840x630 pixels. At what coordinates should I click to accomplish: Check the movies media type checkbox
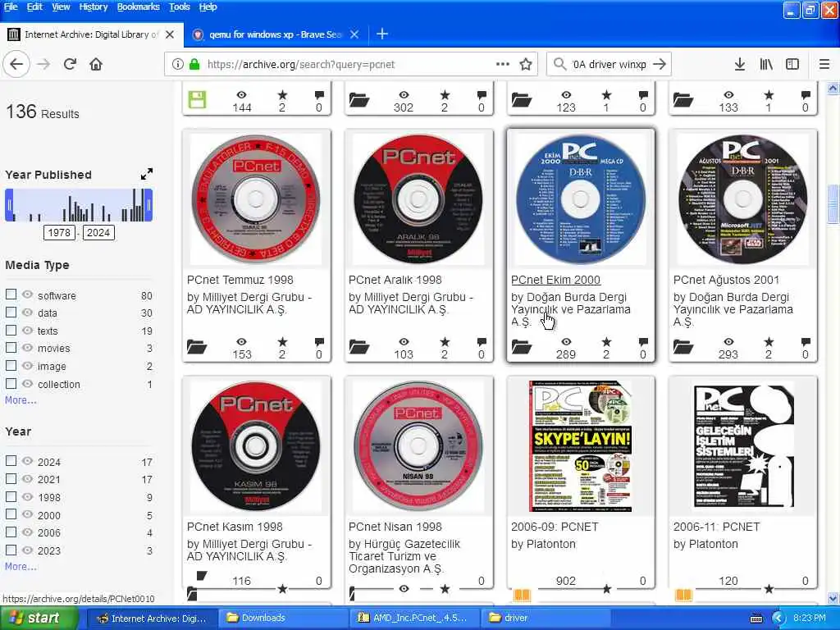click(x=11, y=348)
